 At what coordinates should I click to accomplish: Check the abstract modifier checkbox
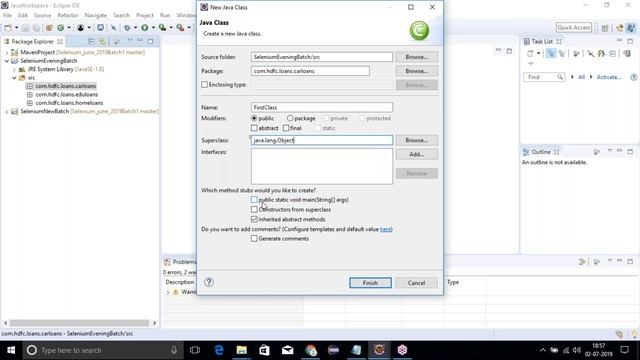click(254, 128)
